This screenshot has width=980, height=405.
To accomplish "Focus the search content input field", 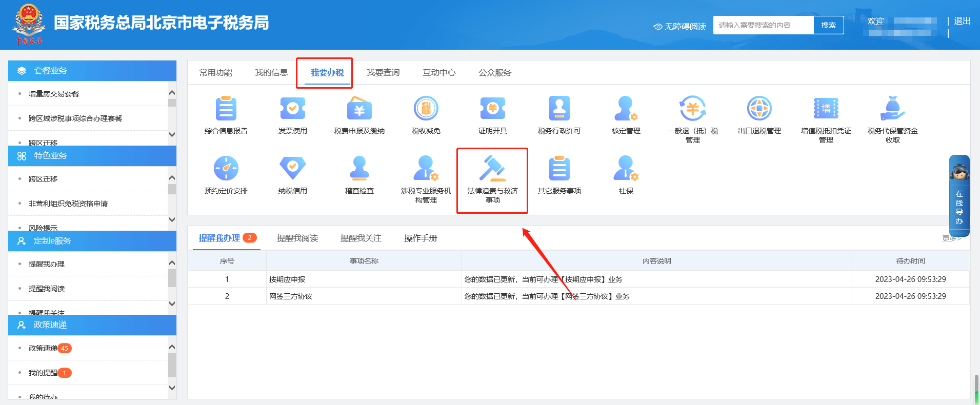I will (764, 25).
